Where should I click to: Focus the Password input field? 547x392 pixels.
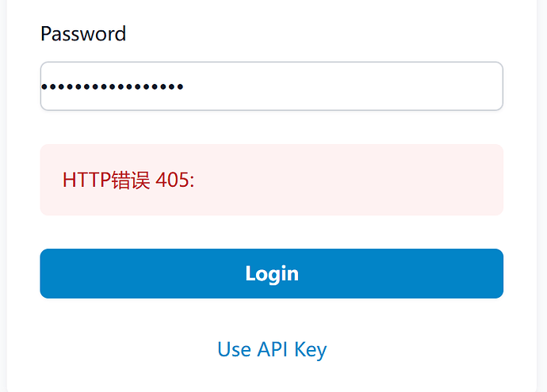pyautogui.click(x=271, y=86)
